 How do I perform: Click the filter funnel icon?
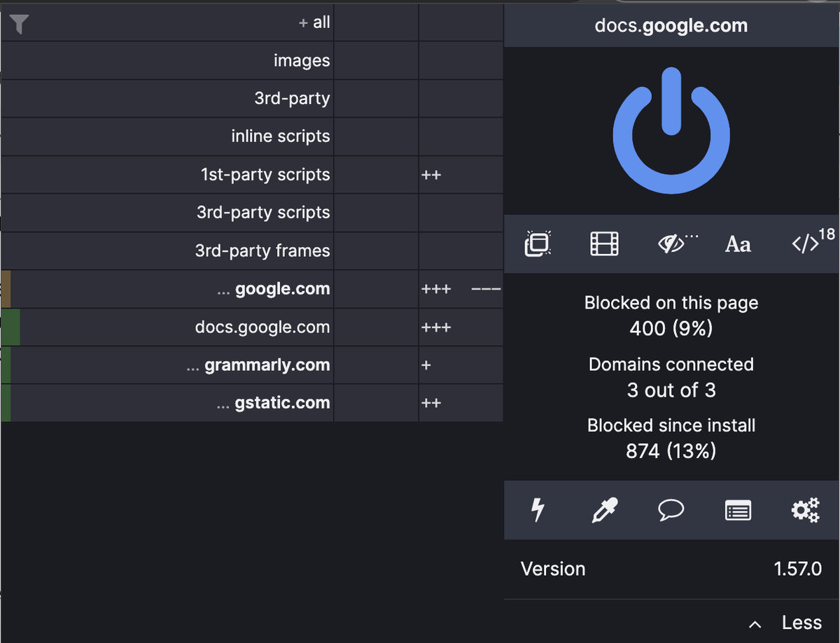click(x=19, y=24)
